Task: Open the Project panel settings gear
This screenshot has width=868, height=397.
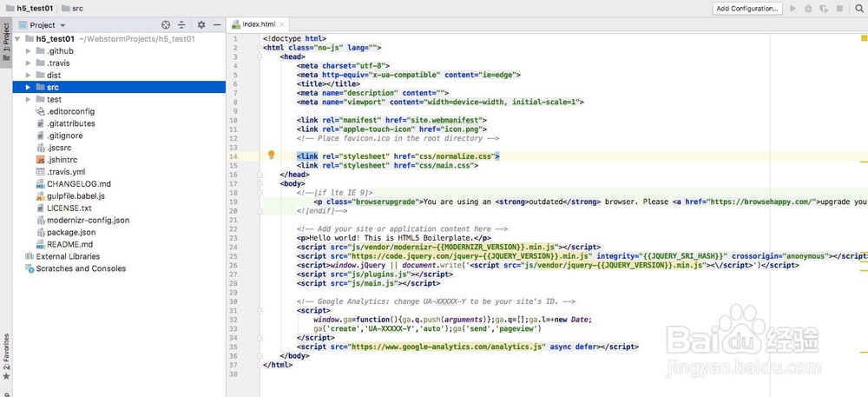Action: click(x=201, y=25)
